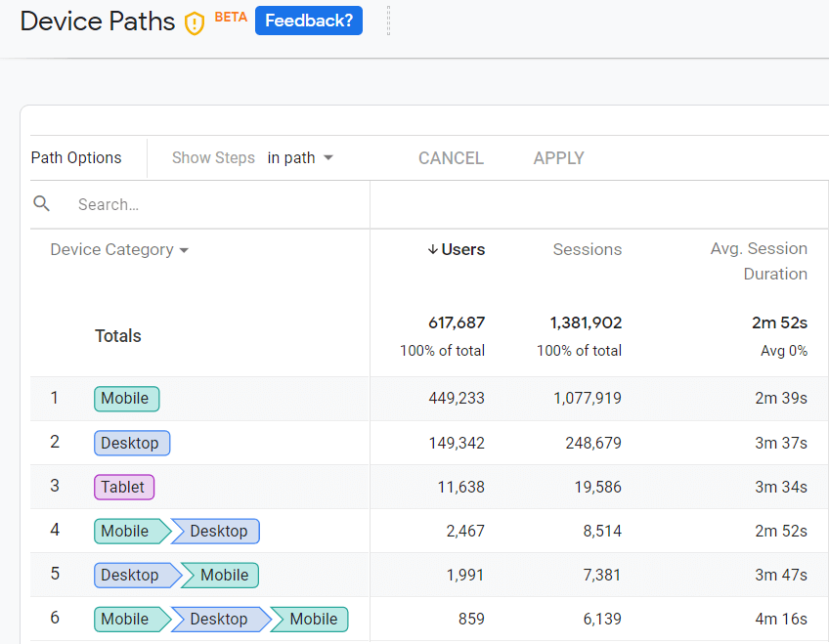Select the Desktop chip in row 2
Viewport: 829px width, 644px height.
click(x=132, y=443)
